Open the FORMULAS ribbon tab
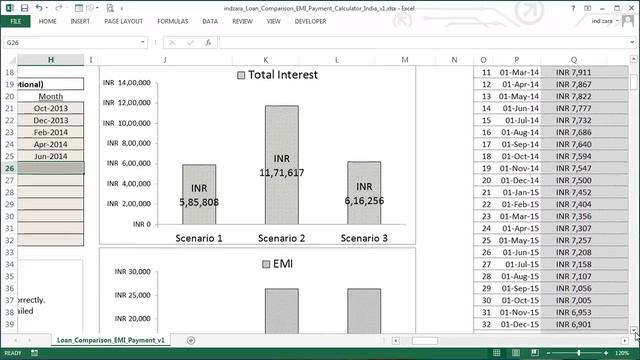The image size is (640, 360). [173, 21]
